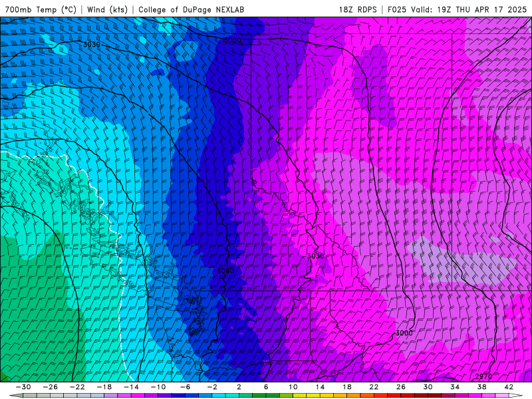Click the 2970 height contour label
This screenshot has width=532, height=399.
[x=483, y=376]
